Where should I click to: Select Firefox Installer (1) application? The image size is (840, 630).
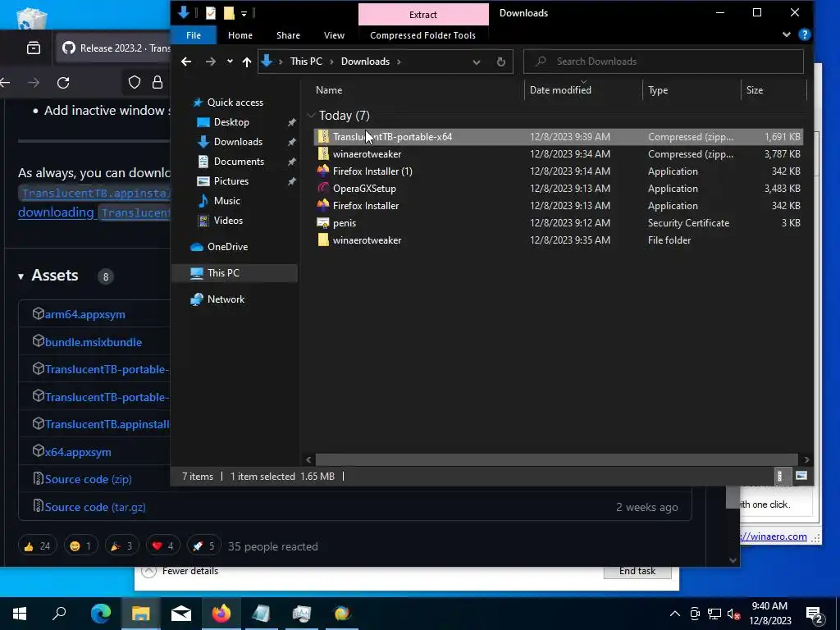(558, 171)
